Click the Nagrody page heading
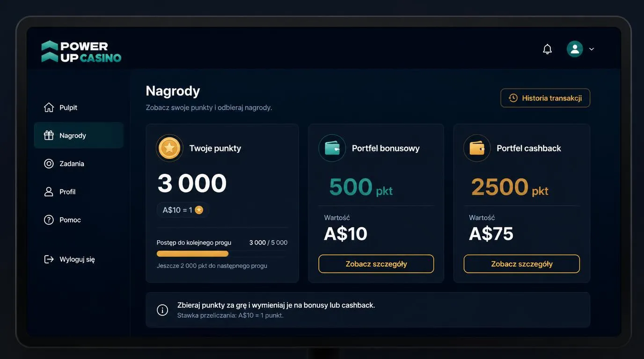This screenshot has height=359, width=644. tap(173, 91)
